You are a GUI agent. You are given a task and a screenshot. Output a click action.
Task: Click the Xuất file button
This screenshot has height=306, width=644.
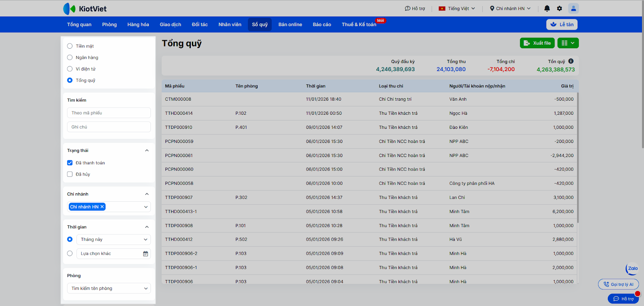click(x=537, y=43)
